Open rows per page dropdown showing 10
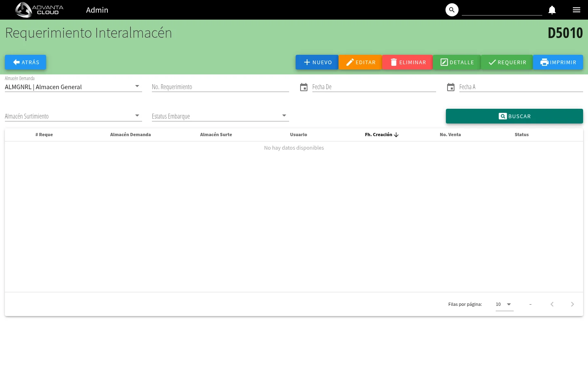The height and width of the screenshot is (368, 588). [504, 304]
